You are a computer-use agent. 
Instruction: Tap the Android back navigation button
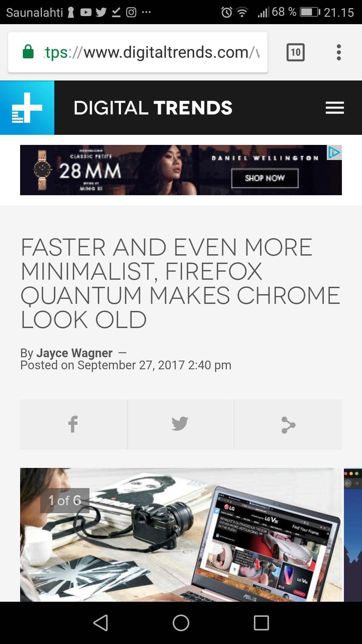[x=101, y=623]
